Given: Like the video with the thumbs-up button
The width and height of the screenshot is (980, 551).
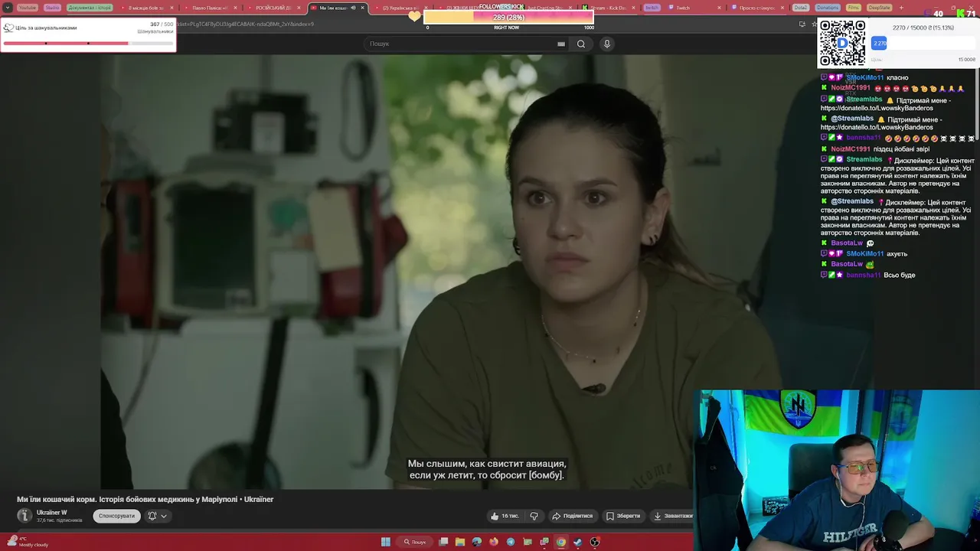Looking at the screenshot, I should [x=505, y=516].
